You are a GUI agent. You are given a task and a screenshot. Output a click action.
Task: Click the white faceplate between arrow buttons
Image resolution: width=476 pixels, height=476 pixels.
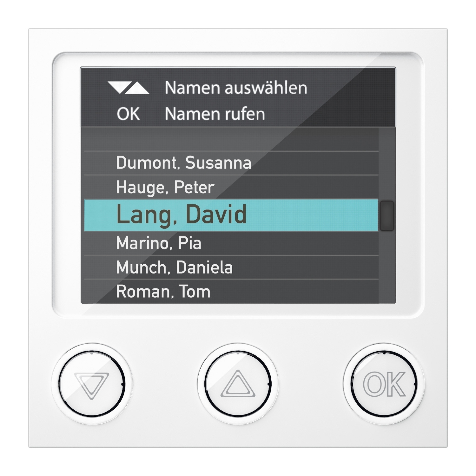pos(165,384)
